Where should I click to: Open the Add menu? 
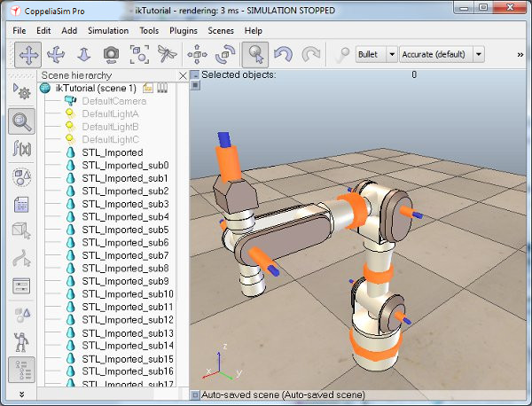point(69,30)
